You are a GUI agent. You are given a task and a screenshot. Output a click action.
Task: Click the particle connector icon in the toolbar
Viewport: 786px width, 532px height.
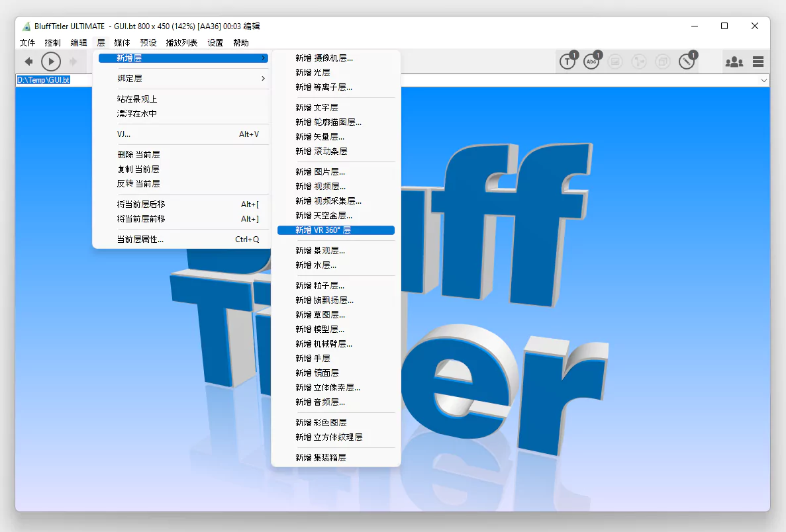tap(639, 61)
